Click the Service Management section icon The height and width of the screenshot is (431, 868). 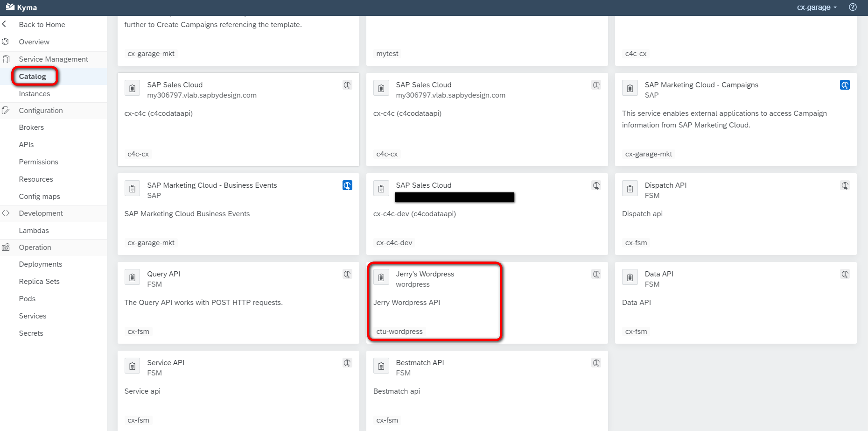6,59
